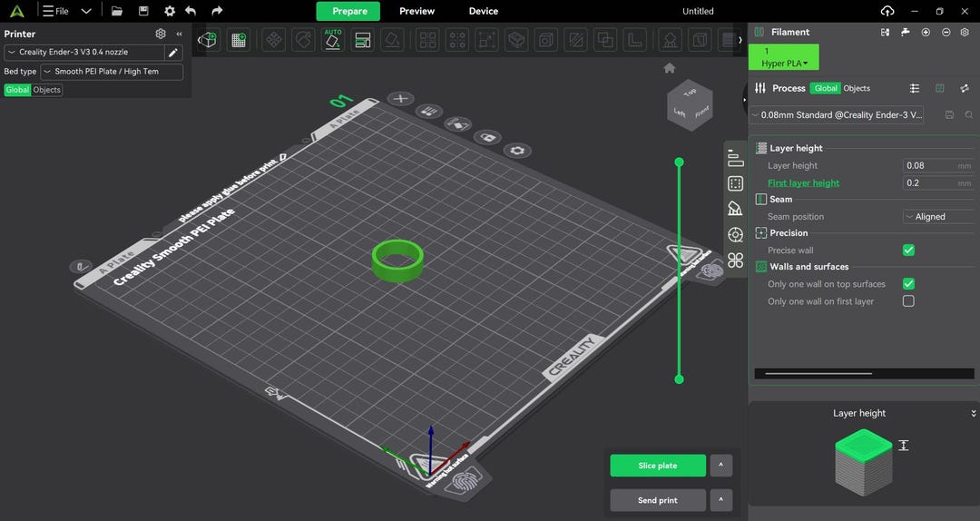Click the parameter list icon beside Process Objects
Viewport: 980px width, 521px height.
[x=915, y=89]
